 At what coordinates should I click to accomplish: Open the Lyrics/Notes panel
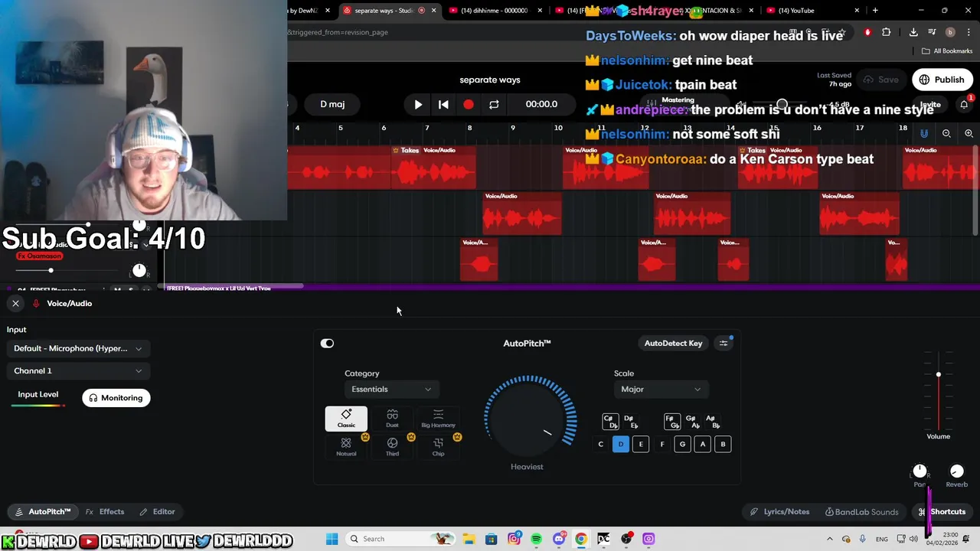click(x=779, y=511)
